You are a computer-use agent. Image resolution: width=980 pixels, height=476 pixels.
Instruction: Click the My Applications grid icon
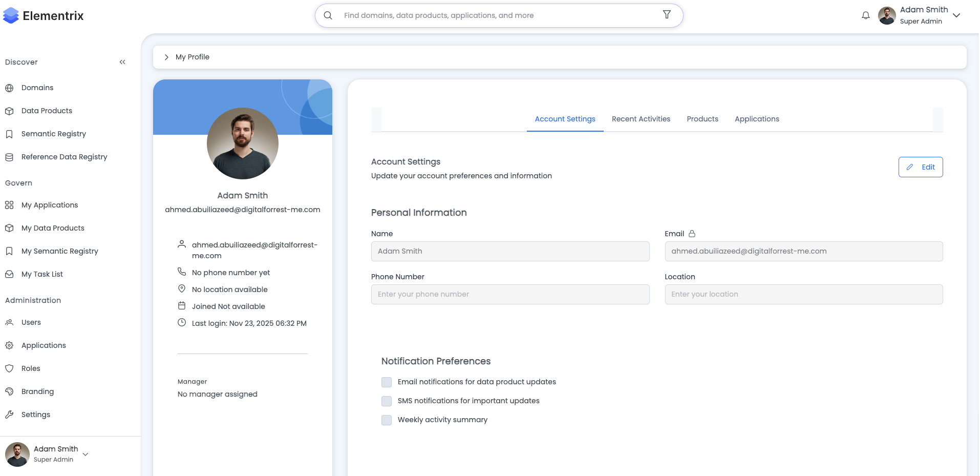click(9, 205)
